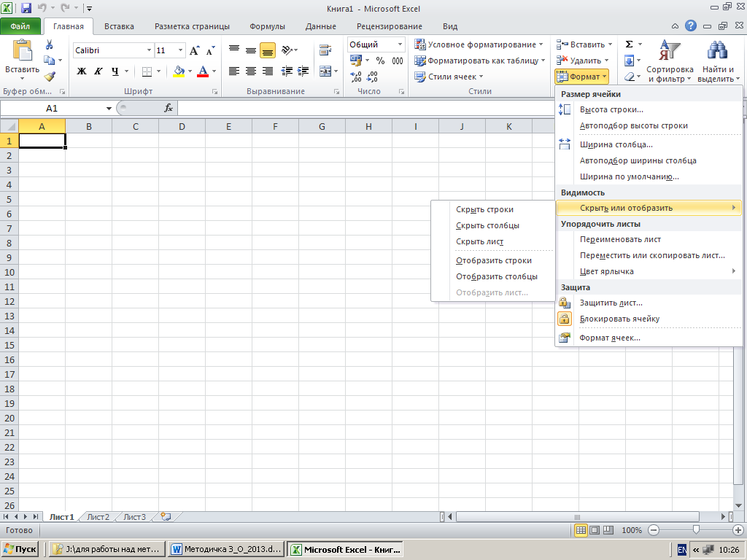The image size is (747, 560).
Task: Toggle underline formatting (Ч)
Action: coord(115,71)
